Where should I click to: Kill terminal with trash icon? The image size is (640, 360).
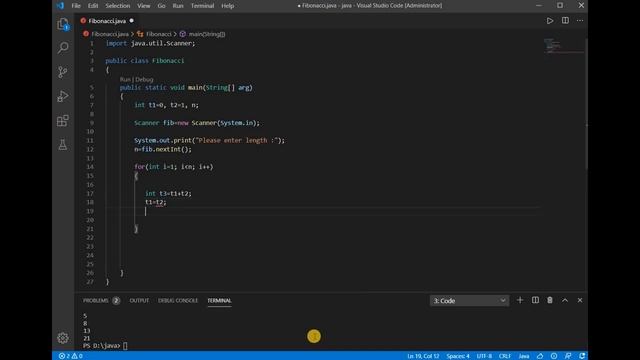coord(550,300)
